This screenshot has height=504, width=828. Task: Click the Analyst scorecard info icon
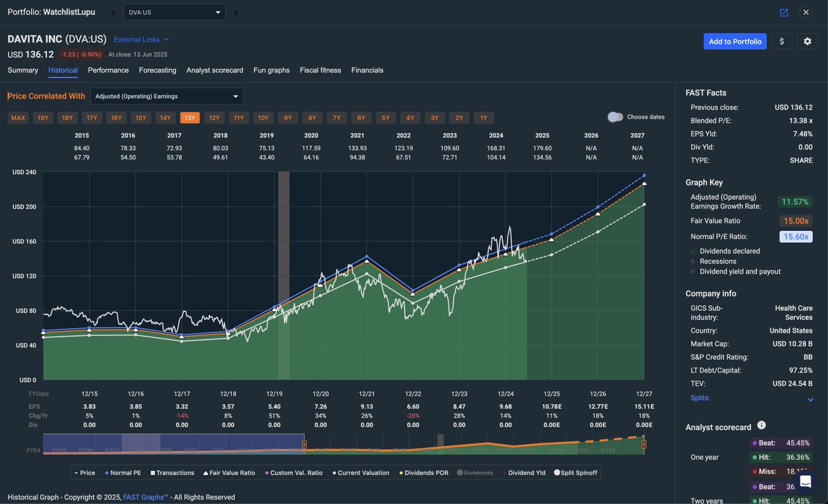click(762, 425)
